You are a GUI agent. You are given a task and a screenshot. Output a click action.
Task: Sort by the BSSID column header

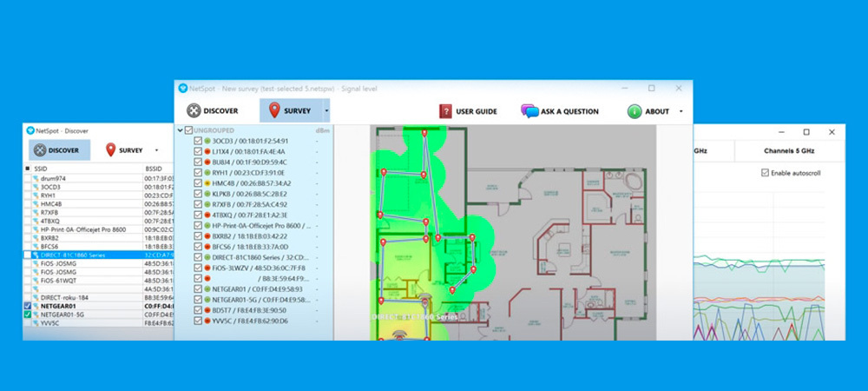(154, 168)
